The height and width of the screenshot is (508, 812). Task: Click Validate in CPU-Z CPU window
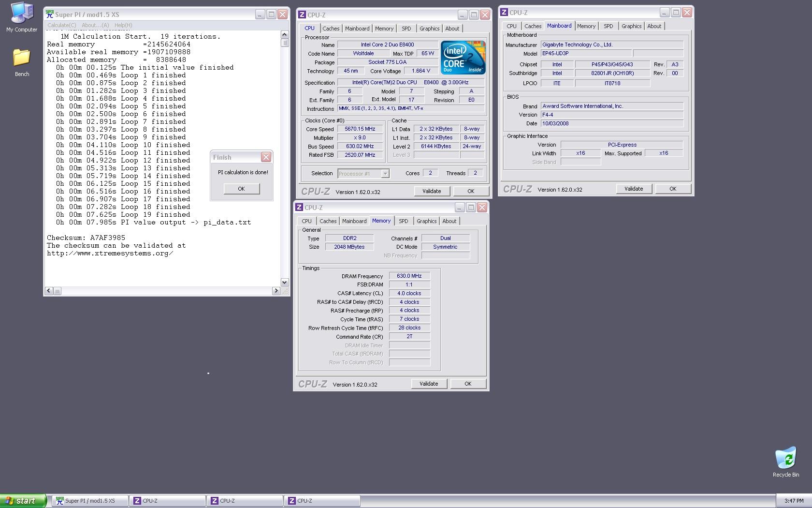[x=432, y=191]
